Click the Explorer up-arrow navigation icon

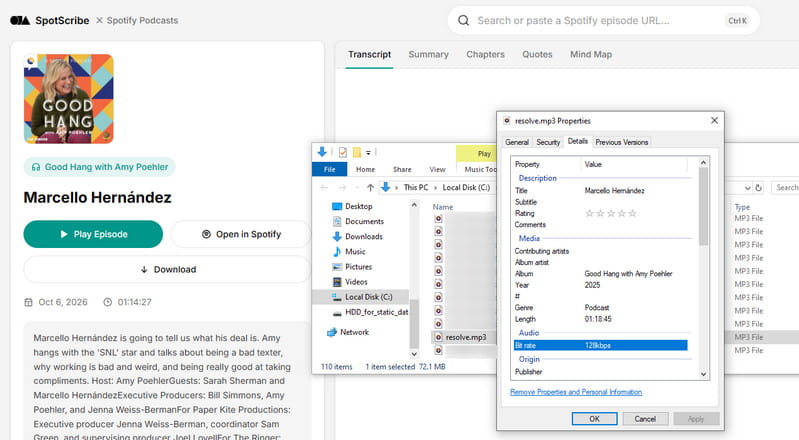point(370,188)
